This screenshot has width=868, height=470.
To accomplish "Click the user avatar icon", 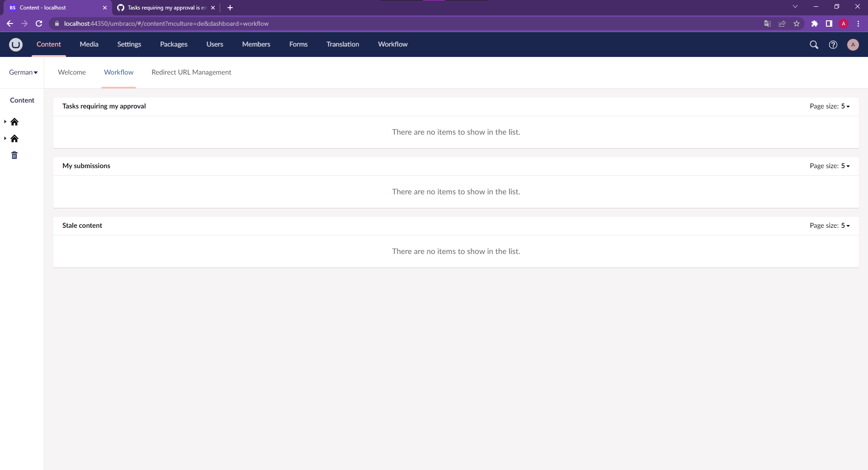I will [x=853, y=45].
